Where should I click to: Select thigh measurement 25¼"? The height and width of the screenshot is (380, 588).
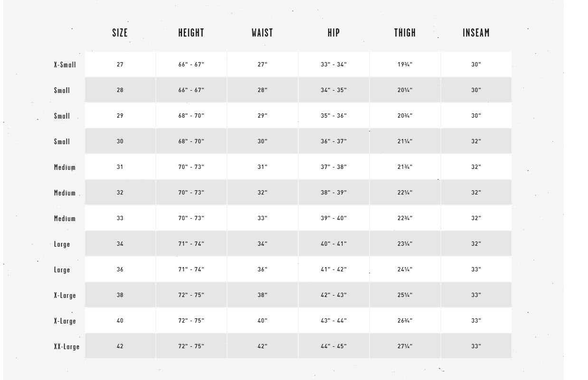point(405,295)
